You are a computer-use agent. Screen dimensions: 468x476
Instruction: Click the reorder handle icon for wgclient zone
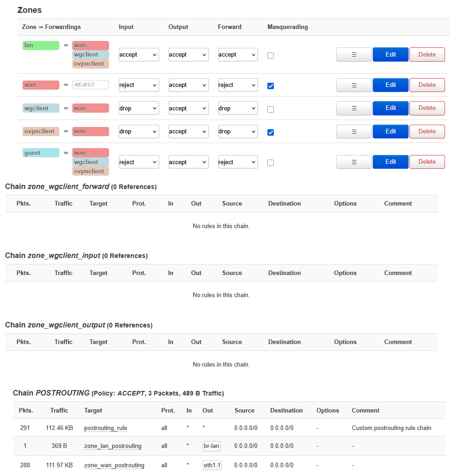pos(354,108)
